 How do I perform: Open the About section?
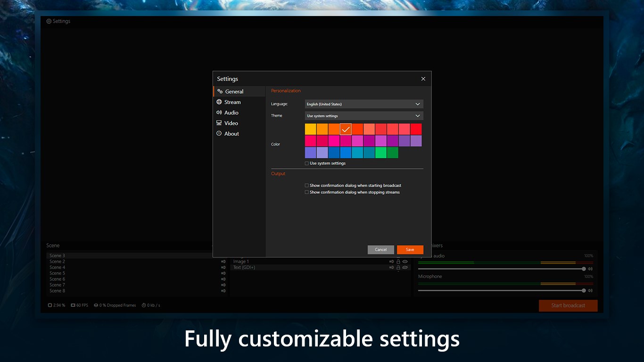tap(239, 134)
